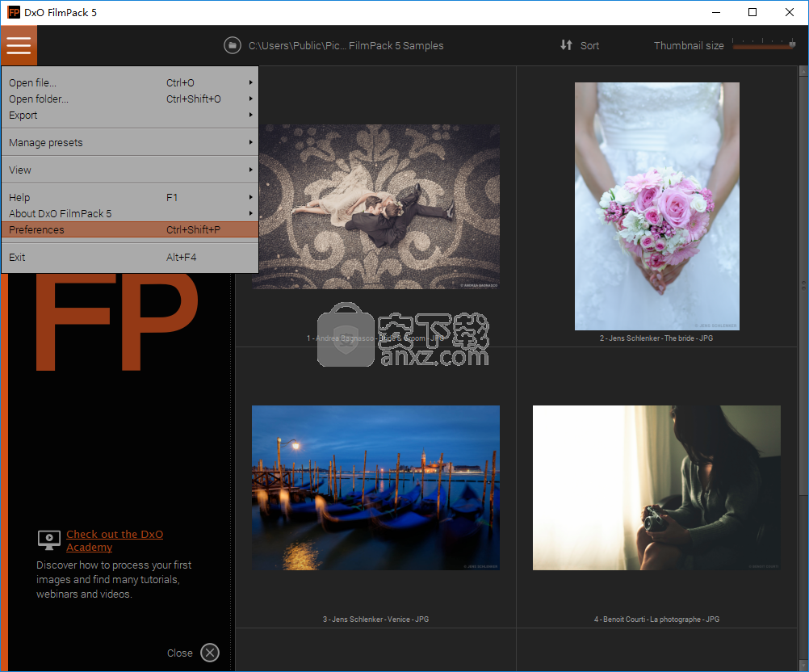Viewport: 809px width, 672px height.
Task: Minimize the DxO FilmPack 5 window
Action: (x=716, y=12)
